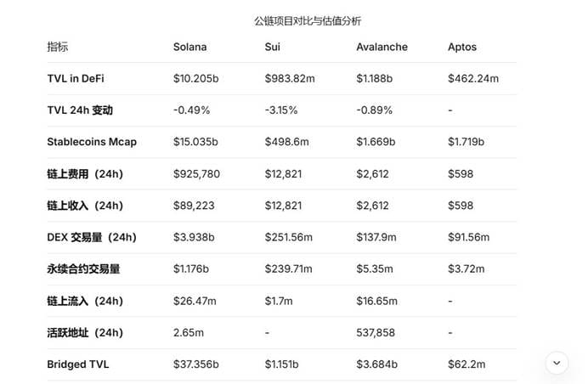Select the 永续合约交易量 row label
This screenshot has height=384, width=588.
83,269
